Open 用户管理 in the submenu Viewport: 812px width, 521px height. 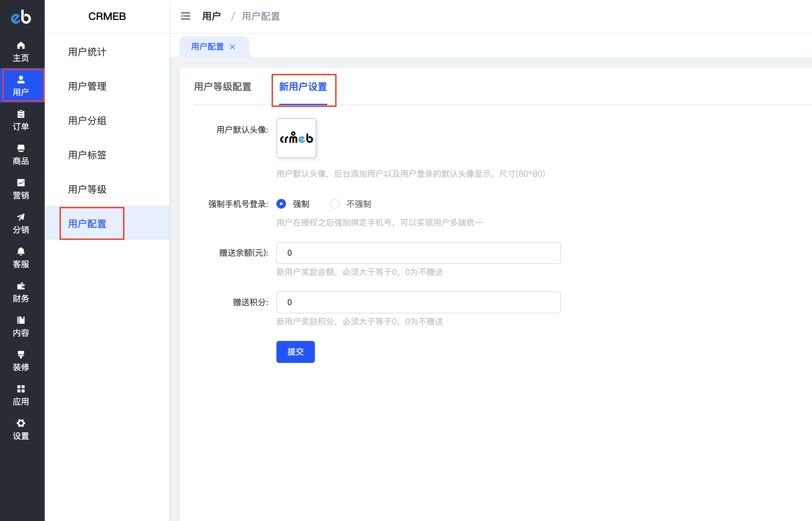(87, 86)
